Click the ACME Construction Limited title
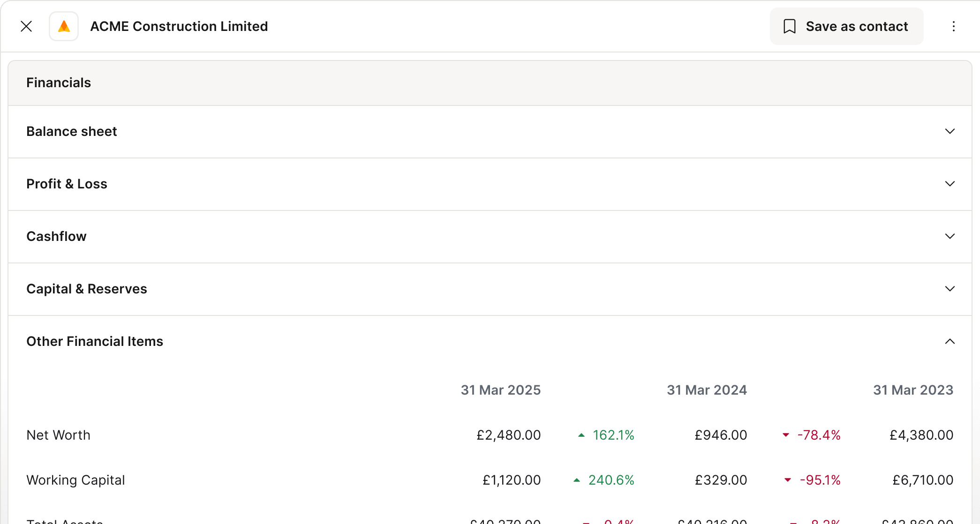980x524 pixels. [x=179, y=26]
